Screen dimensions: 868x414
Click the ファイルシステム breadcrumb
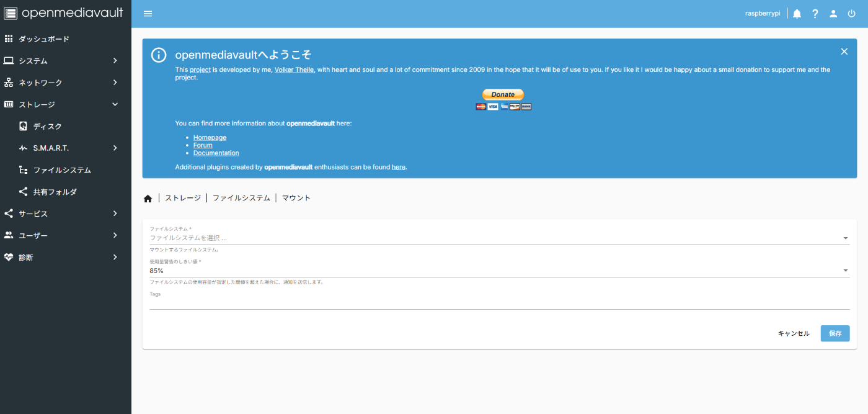tap(241, 198)
